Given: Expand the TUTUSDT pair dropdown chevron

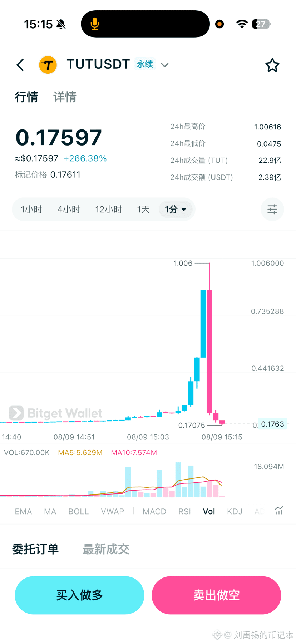Looking at the screenshot, I should pyautogui.click(x=164, y=65).
